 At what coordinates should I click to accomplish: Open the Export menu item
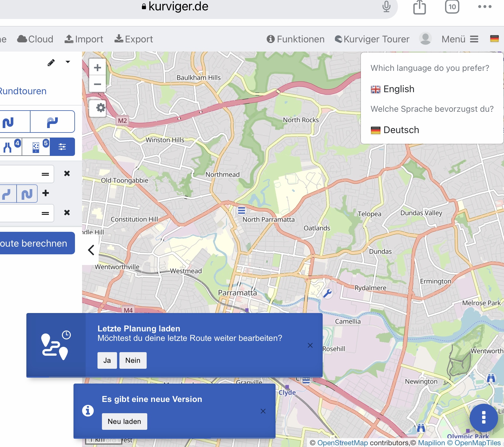pos(134,39)
